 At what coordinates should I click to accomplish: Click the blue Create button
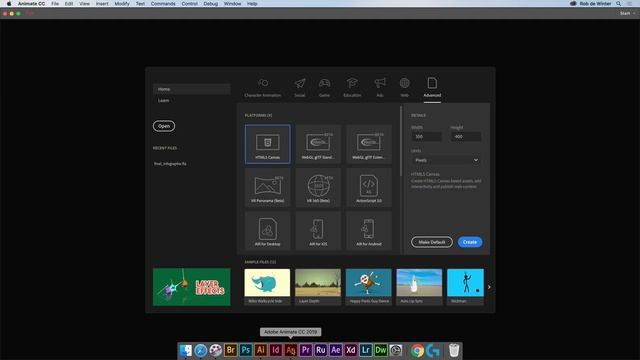[470, 242]
